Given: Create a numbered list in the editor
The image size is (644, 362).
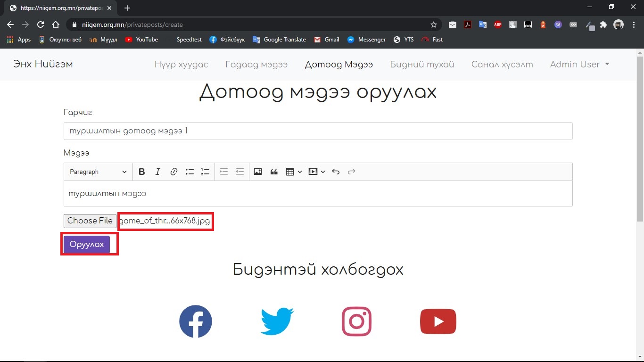Looking at the screenshot, I should [x=205, y=172].
